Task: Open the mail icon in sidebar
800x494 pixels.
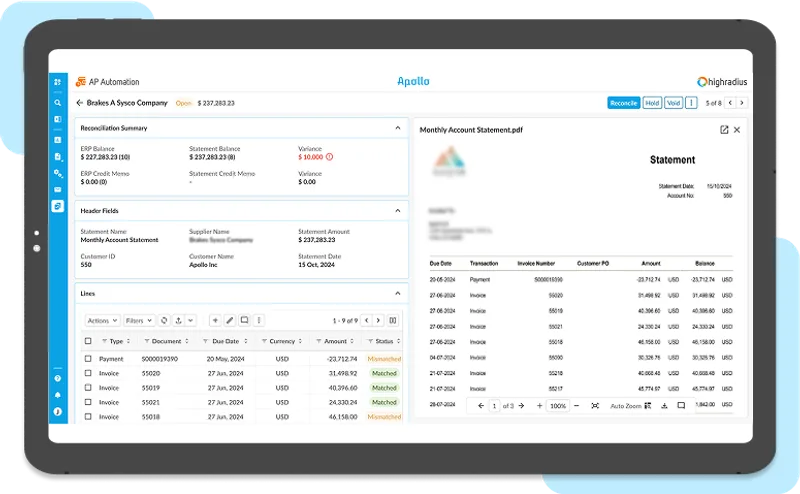Action: pyautogui.click(x=58, y=189)
